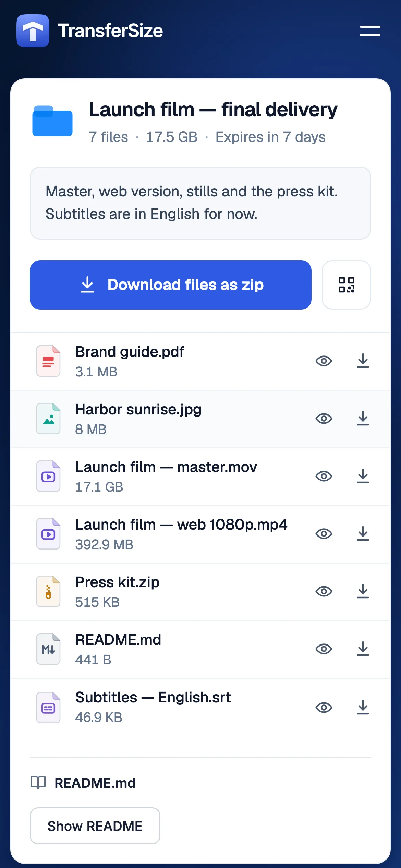Download files as zip
This screenshot has width=401, height=868.
171,285
